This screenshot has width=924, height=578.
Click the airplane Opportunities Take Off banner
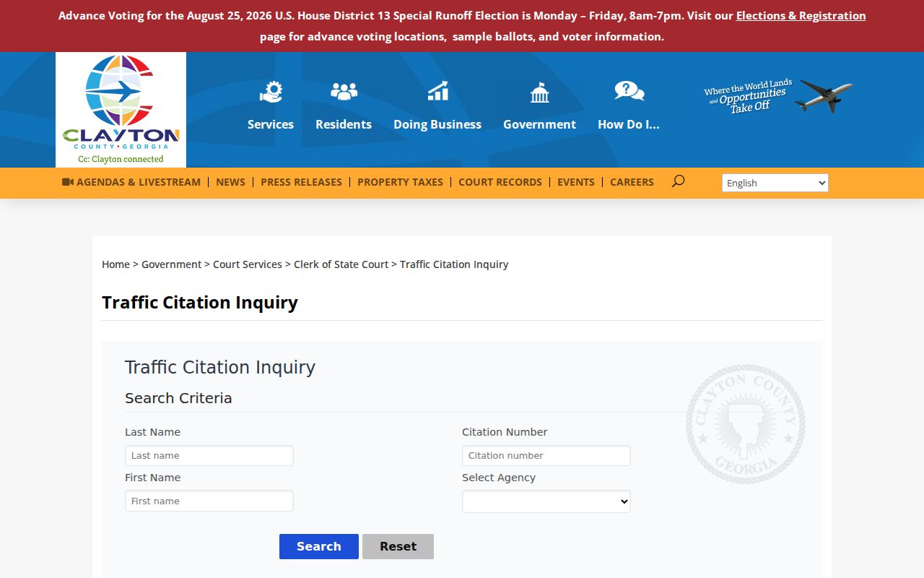(777, 97)
